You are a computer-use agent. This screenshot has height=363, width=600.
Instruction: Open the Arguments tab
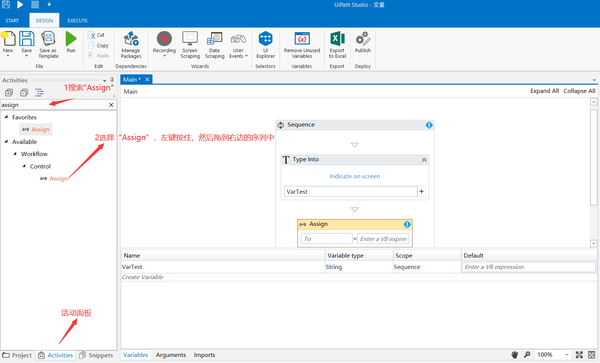tap(171, 355)
